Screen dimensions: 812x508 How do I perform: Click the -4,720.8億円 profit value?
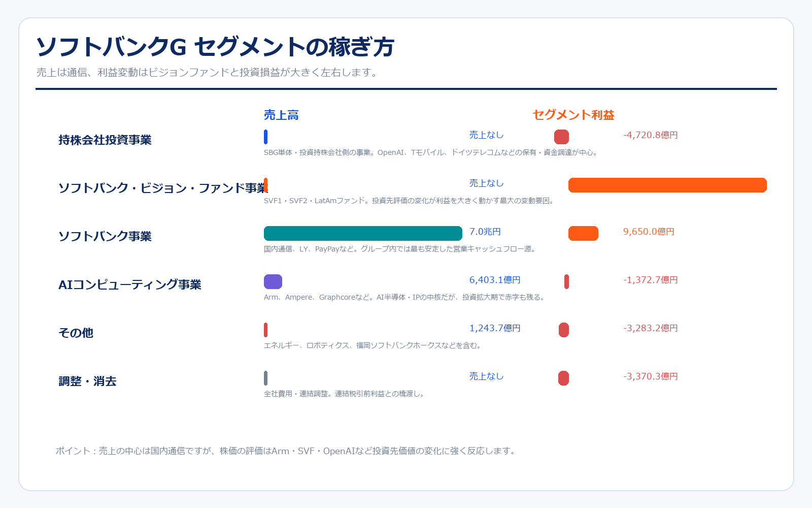coord(651,135)
